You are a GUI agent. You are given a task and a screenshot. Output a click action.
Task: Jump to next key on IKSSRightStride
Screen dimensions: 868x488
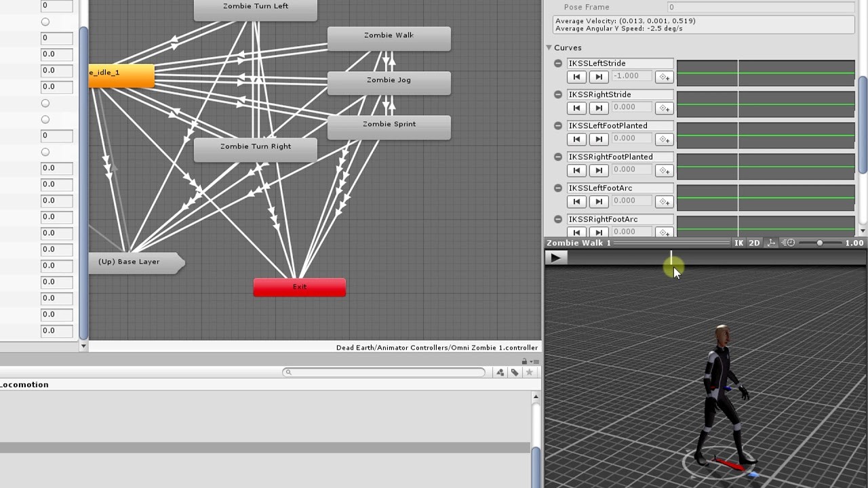tap(599, 108)
